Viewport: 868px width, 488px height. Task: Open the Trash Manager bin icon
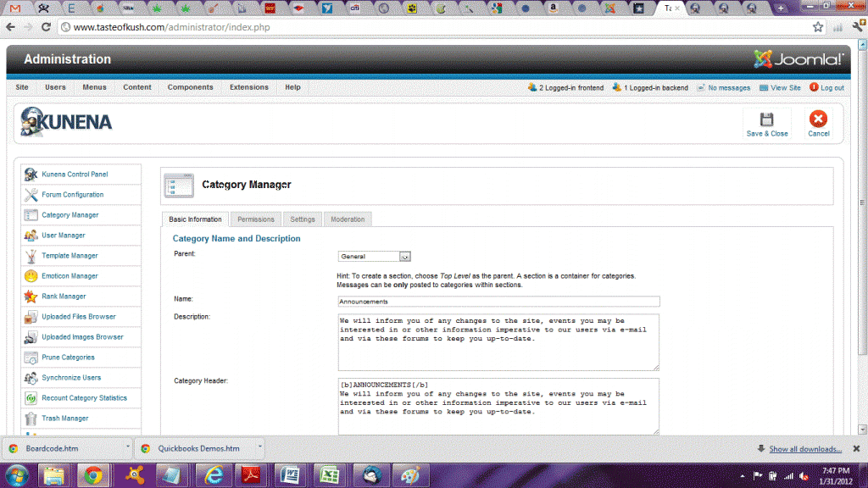31,419
